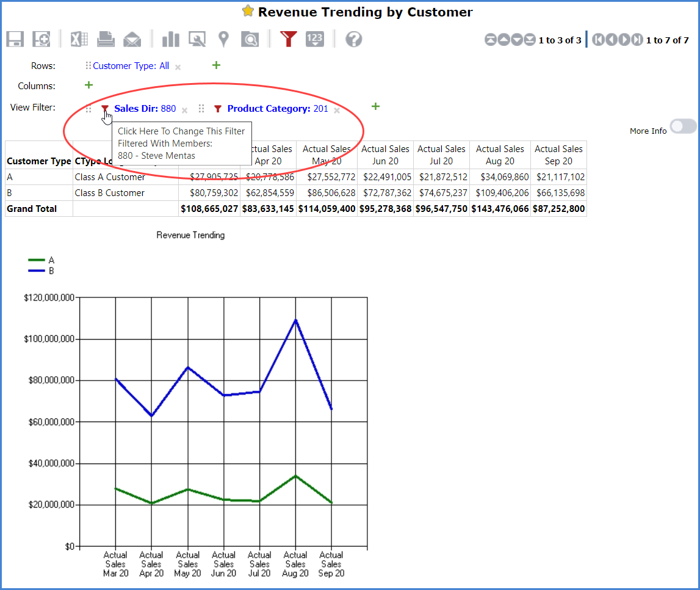Jump to last rows page
The height and width of the screenshot is (590, 700).
point(530,40)
